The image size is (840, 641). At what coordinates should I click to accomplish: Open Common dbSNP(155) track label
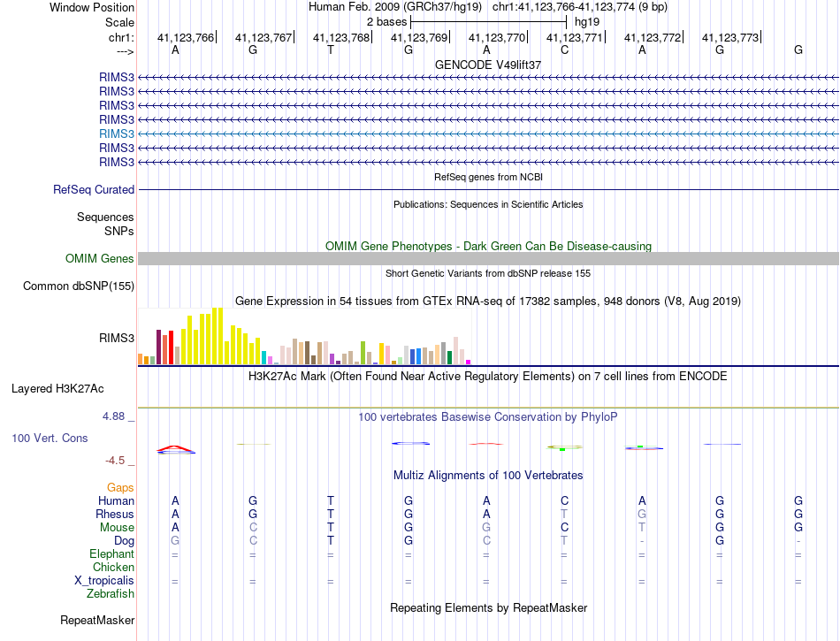[79, 286]
